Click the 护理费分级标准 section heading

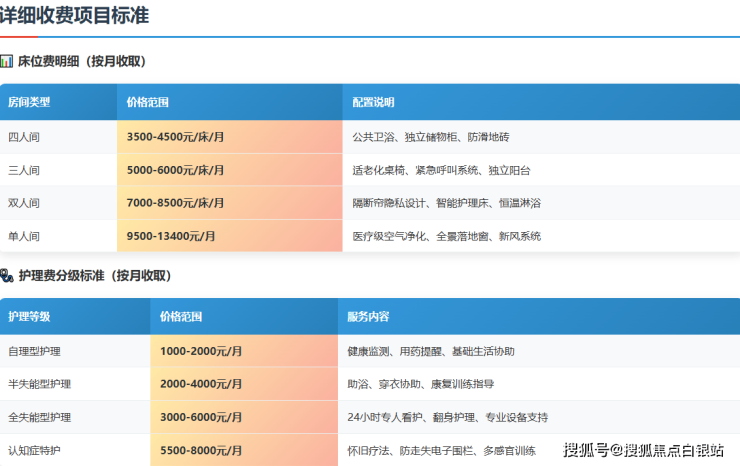click(95, 276)
